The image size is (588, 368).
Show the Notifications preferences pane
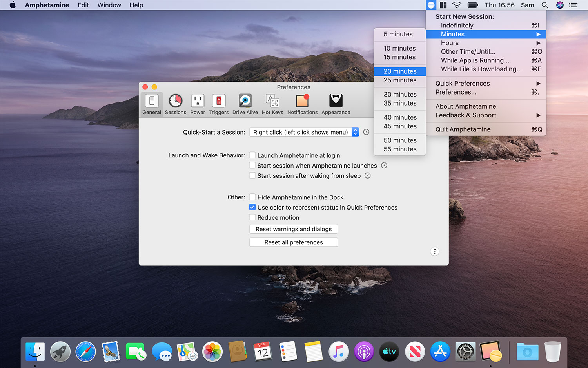pyautogui.click(x=302, y=104)
